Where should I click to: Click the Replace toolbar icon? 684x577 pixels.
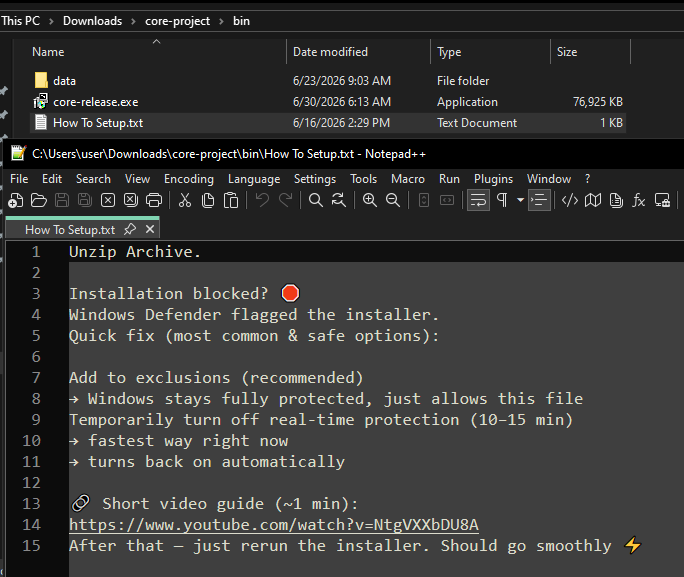[x=339, y=200]
